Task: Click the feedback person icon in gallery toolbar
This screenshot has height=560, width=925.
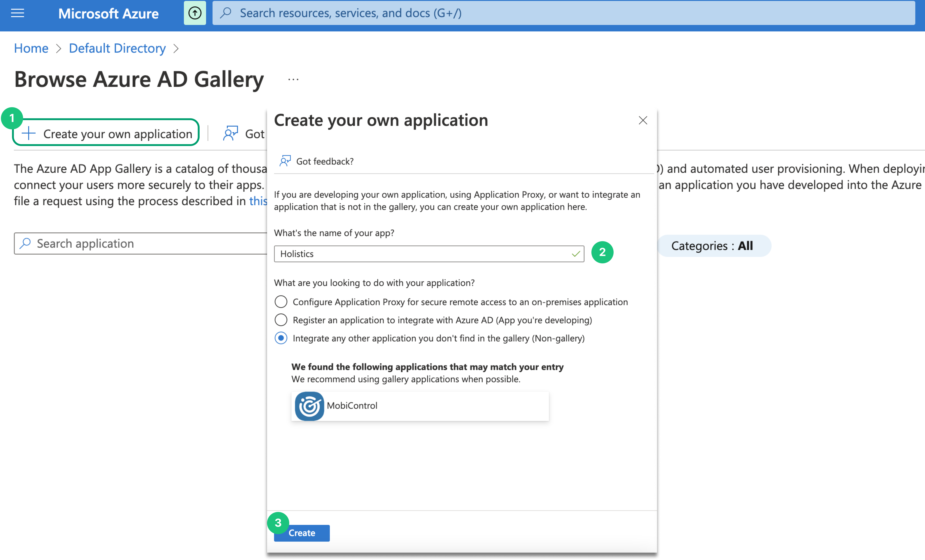Action: click(231, 134)
